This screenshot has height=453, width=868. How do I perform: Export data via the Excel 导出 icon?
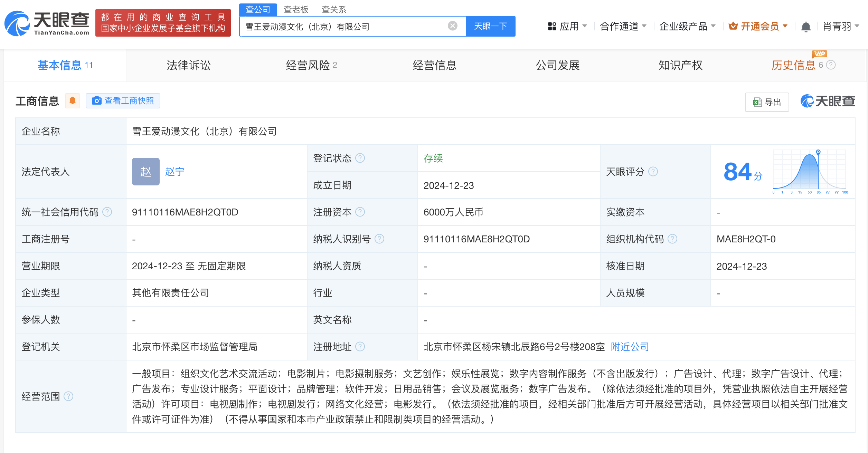757,102
